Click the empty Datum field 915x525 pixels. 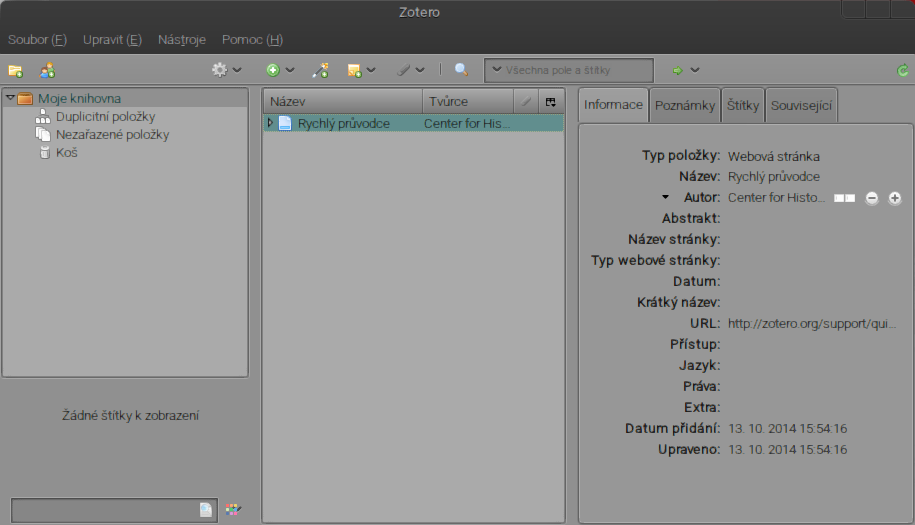tap(814, 282)
